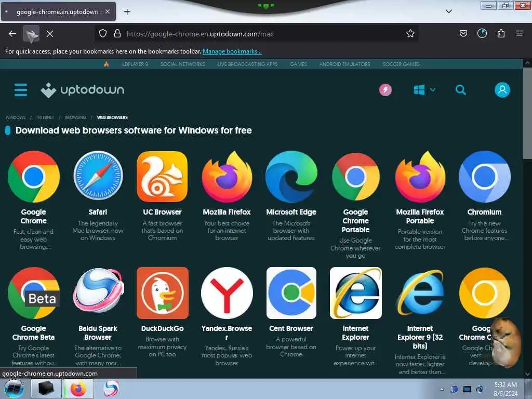Switch to Firefox on the taskbar
The image size is (532, 399).
(x=78, y=389)
